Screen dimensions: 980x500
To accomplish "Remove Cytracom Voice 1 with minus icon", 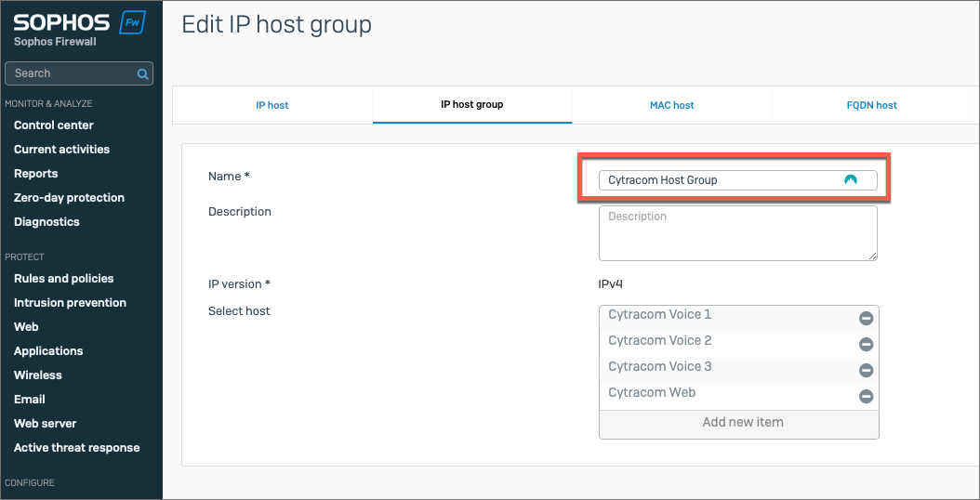I will (866, 319).
